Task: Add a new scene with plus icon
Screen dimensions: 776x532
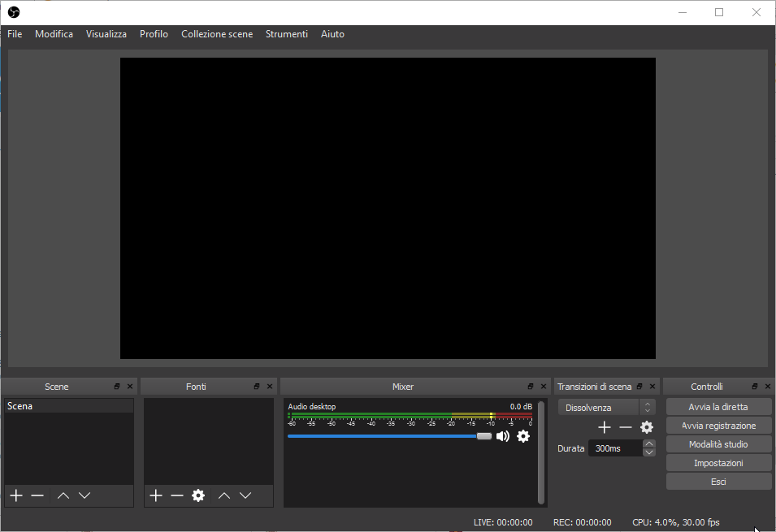Action: tap(16, 495)
